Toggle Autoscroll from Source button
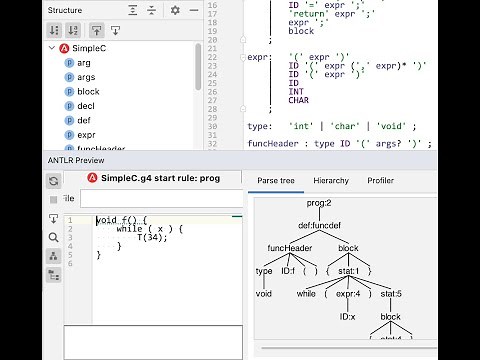The width and height of the screenshot is (480, 360). coord(115,31)
